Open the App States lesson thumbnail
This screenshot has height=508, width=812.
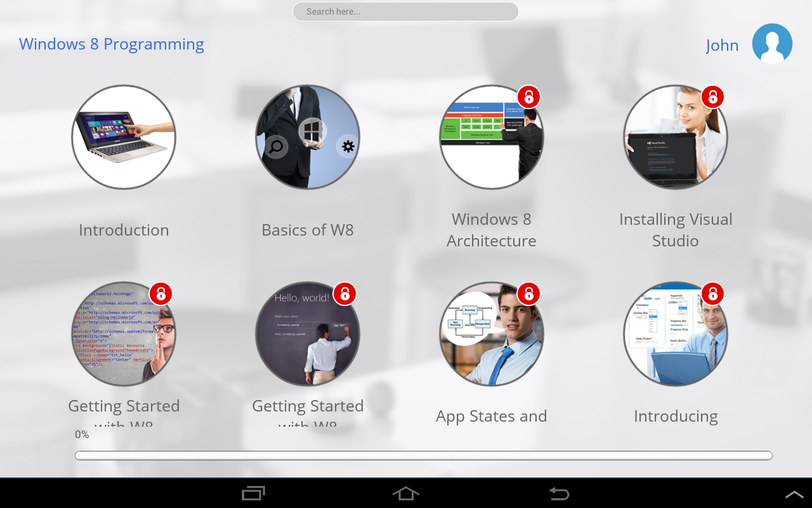492,334
